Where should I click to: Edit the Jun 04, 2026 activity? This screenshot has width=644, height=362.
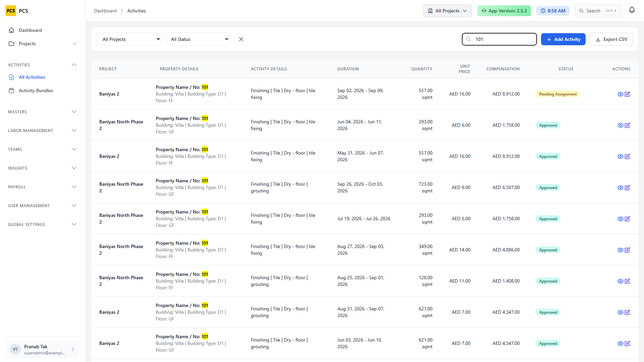[x=627, y=125]
